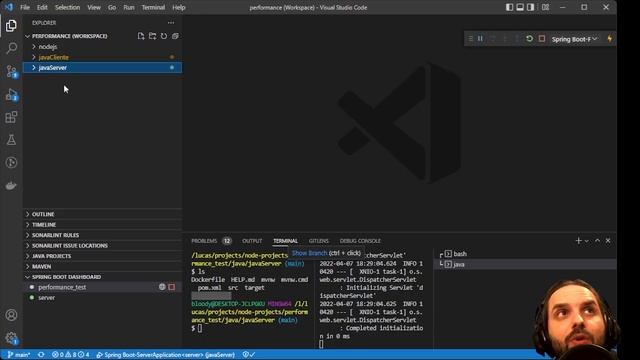640x360 pixels.
Task: Toggle secondary sidebar layout button
Action: click(x=531, y=7)
